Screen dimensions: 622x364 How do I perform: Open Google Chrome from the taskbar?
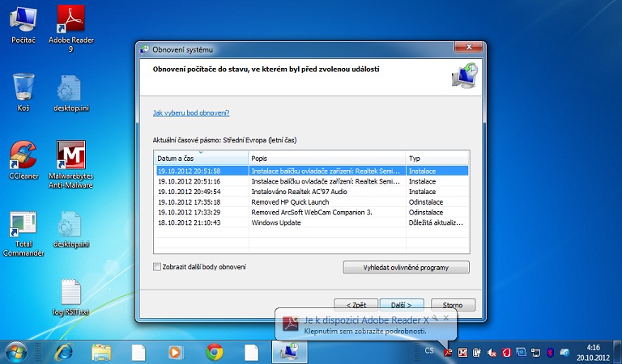(215, 352)
